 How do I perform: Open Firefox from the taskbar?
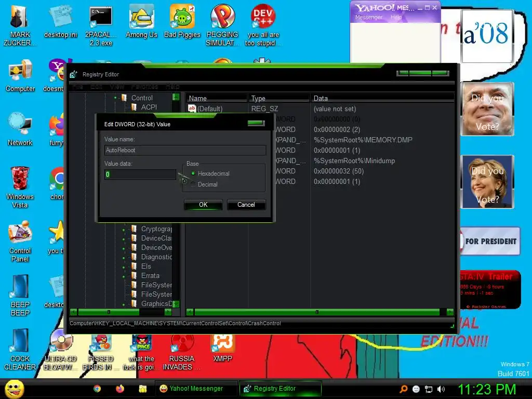[120, 389]
